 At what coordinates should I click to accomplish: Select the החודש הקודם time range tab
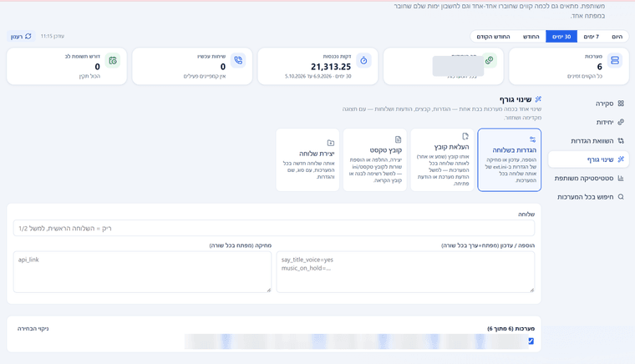coord(493,37)
